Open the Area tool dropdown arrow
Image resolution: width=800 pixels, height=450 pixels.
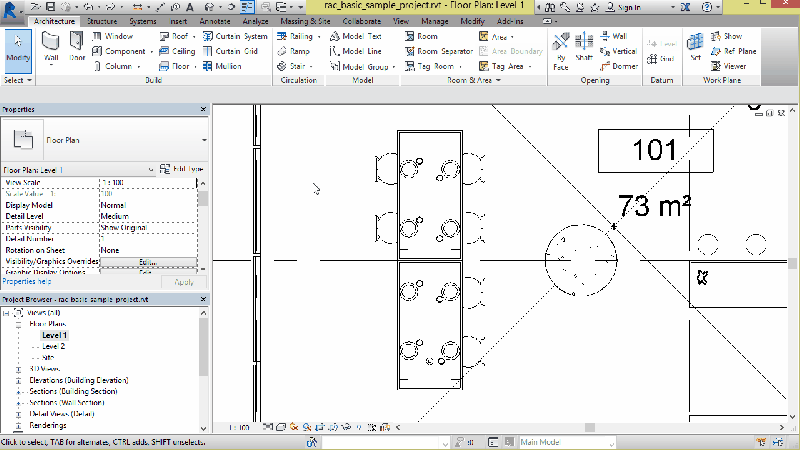click(x=512, y=37)
